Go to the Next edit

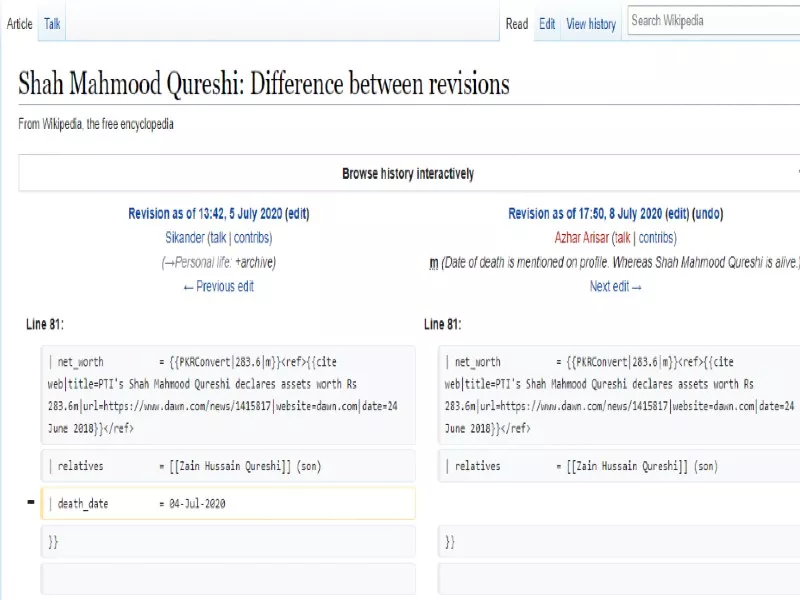(615, 287)
